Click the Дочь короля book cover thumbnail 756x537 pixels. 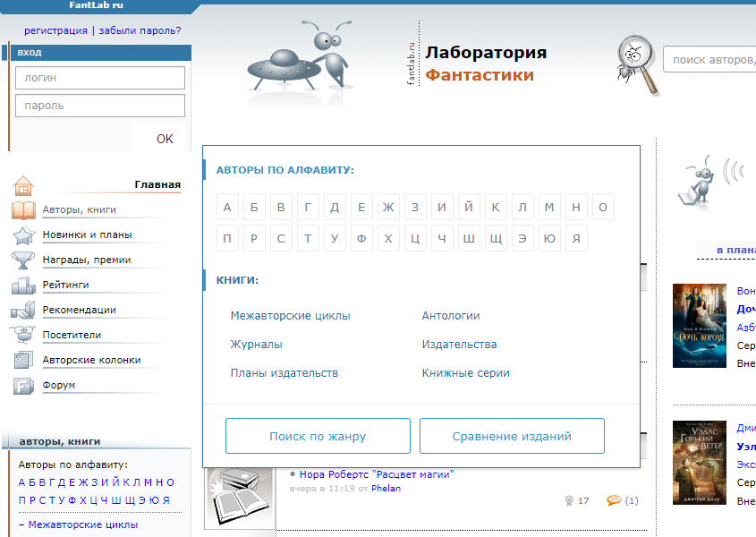click(x=699, y=326)
